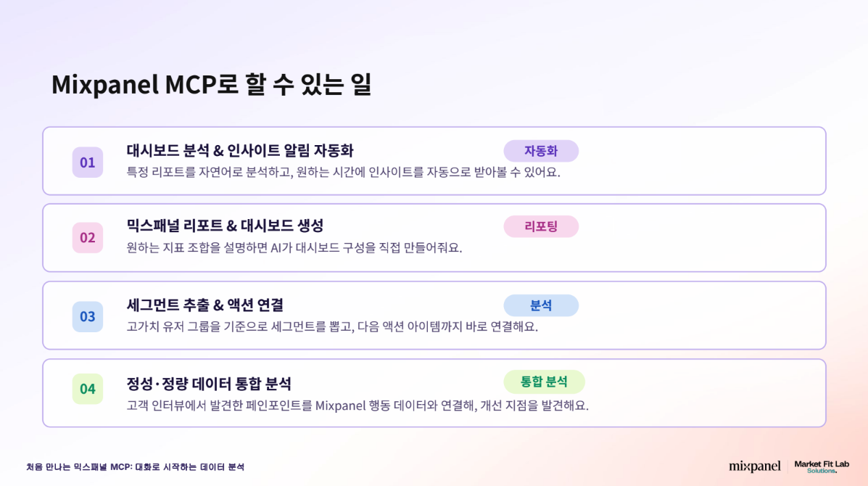Viewport: 868px width, 486px height.
Task: Select the 분석 tag pill
Action: (x=541, y=305)
